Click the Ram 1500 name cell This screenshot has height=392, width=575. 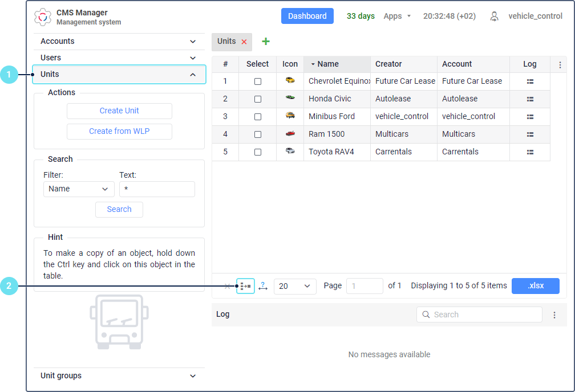pos(337,134)
